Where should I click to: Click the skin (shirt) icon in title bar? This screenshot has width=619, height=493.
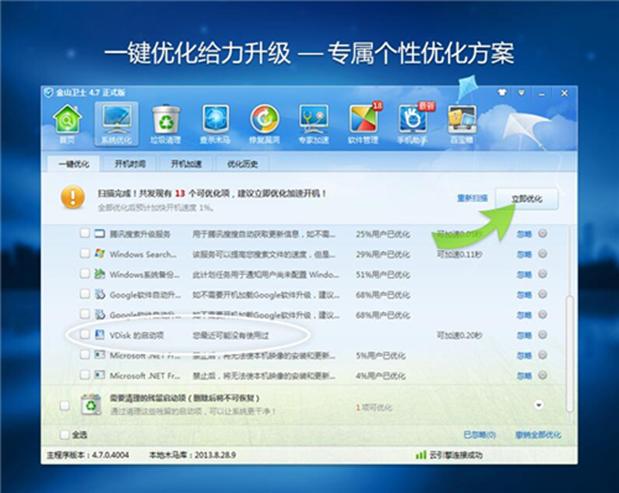(502, 93)
